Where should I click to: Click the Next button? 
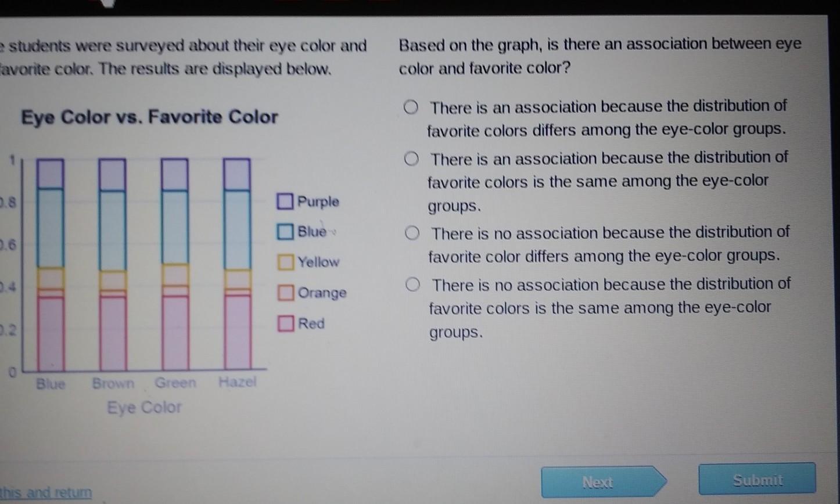[598, 482]
